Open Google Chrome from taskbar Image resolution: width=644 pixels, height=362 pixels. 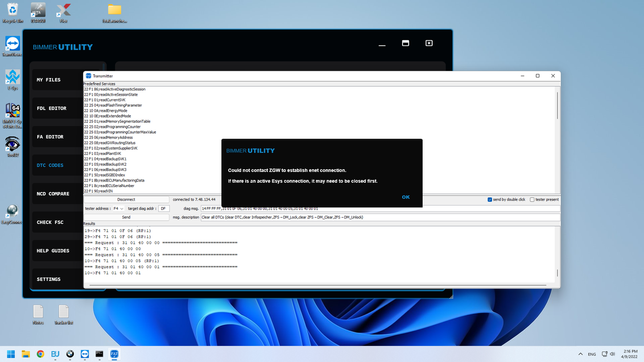click(x=40, y=354)
